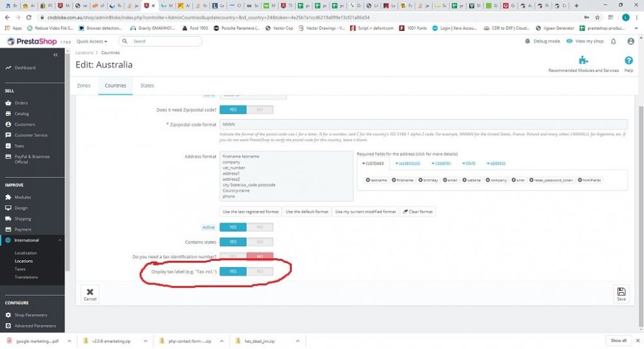The height and width of the screenshot is (349, 644).
Task: Set Contains states to NO
Action: 260,242
